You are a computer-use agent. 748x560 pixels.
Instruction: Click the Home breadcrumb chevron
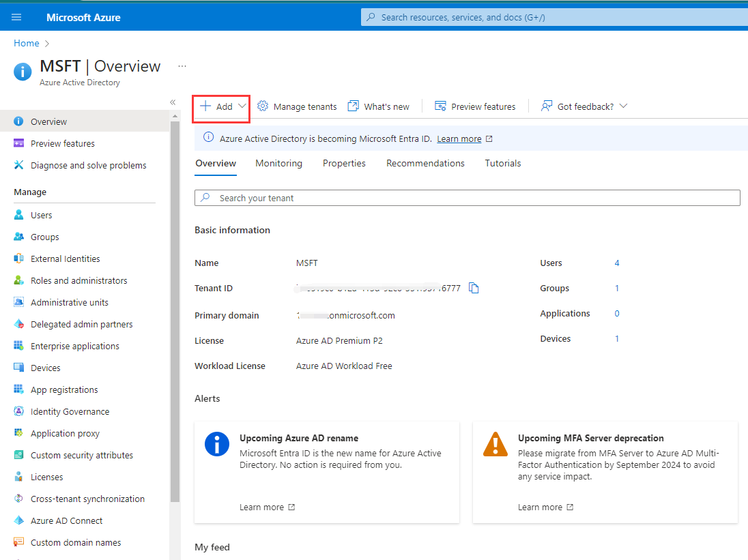click(x=46, y=44)
